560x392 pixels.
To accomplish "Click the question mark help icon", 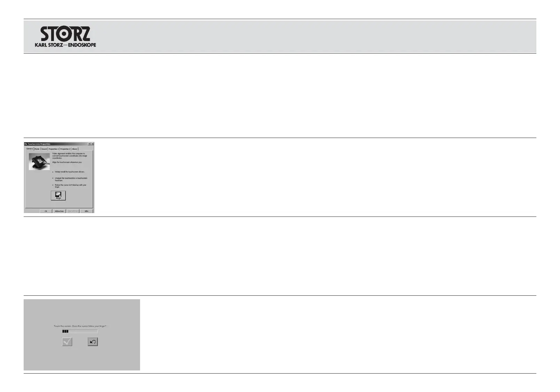I will pos(89,144).
